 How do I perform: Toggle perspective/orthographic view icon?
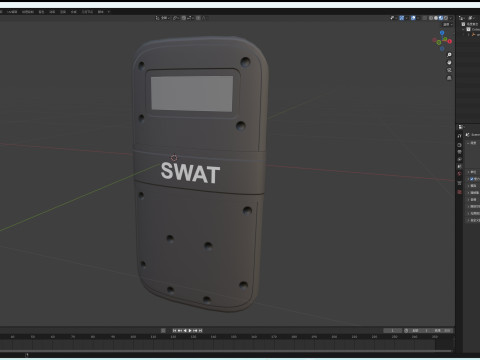tap(449, 78)
